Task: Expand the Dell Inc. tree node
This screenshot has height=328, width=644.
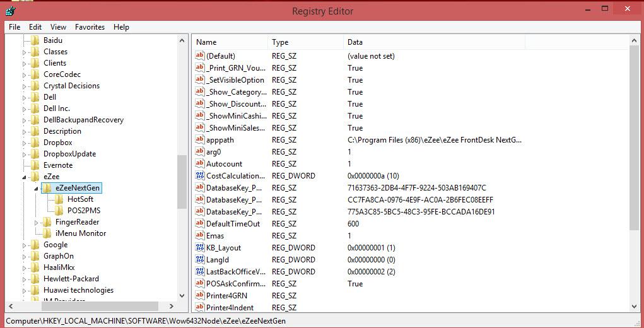Action: [24, 109]
